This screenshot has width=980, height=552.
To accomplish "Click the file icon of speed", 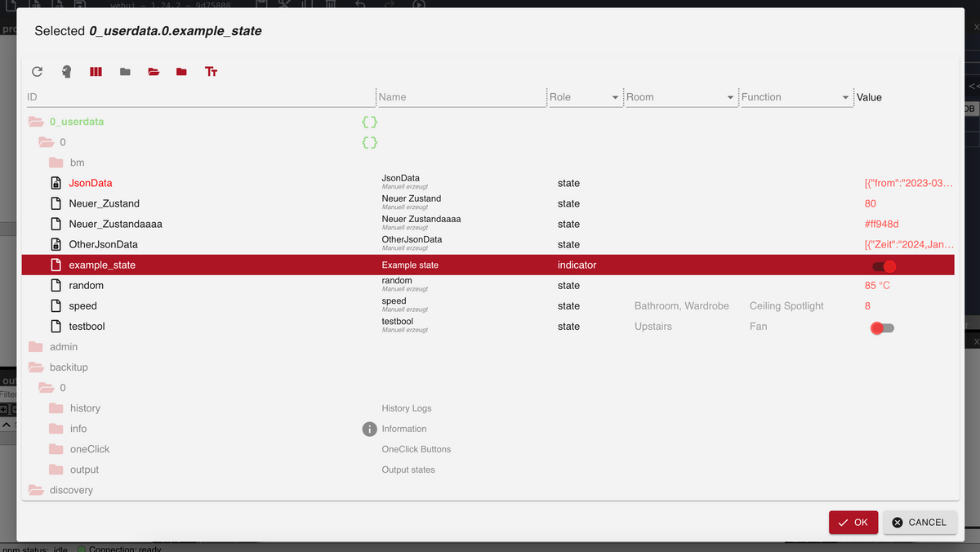I will 56,305.
